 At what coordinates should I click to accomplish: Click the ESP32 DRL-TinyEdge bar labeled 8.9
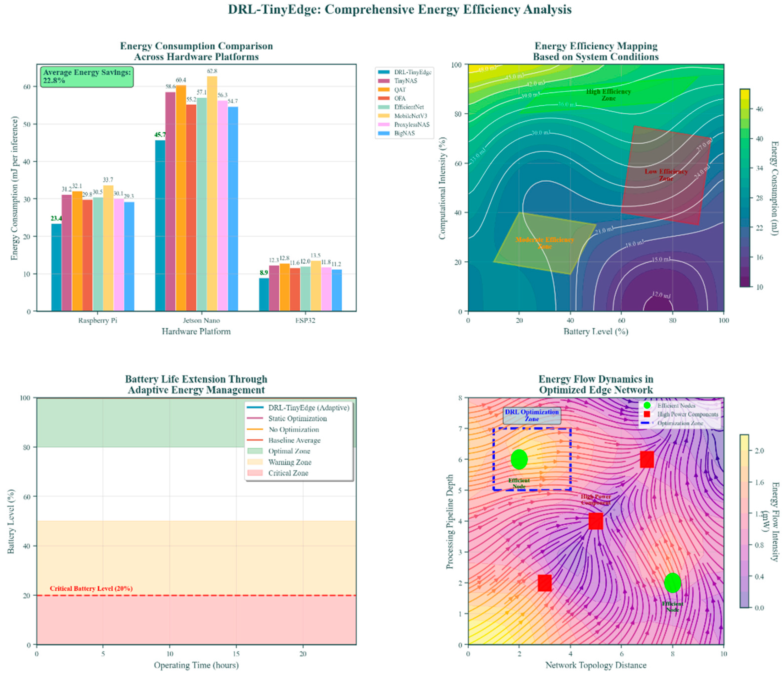(x=264, y=295)
